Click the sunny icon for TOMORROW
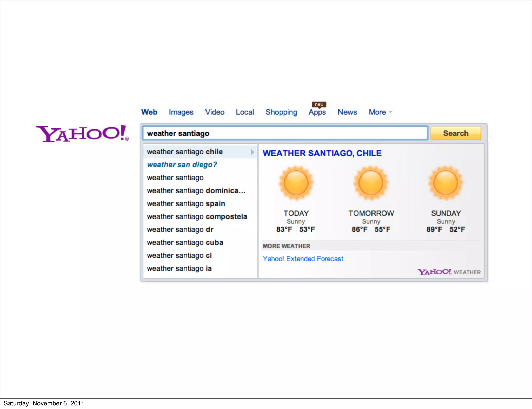This screenshot has height=409, width=532. [371, 183]
